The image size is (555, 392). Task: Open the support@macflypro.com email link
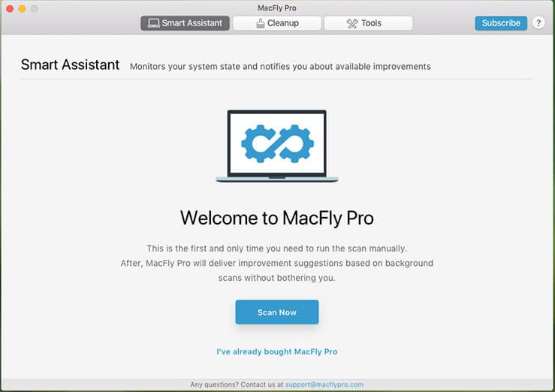324,384
